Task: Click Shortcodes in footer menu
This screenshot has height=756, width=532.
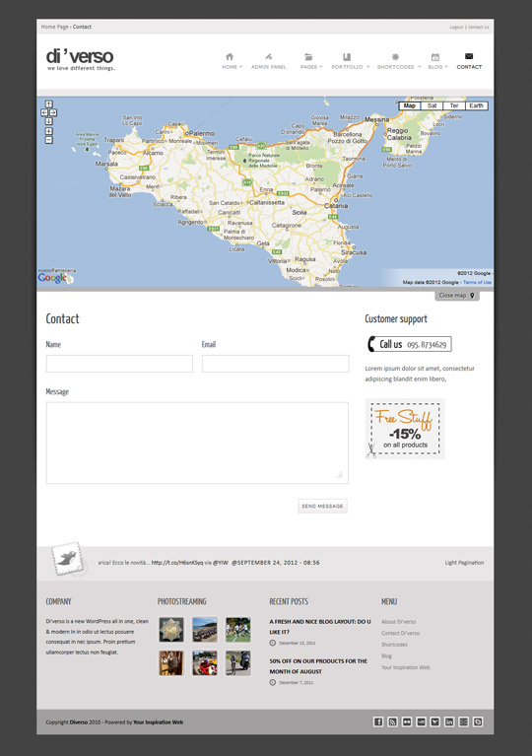Action: (394, 645)
